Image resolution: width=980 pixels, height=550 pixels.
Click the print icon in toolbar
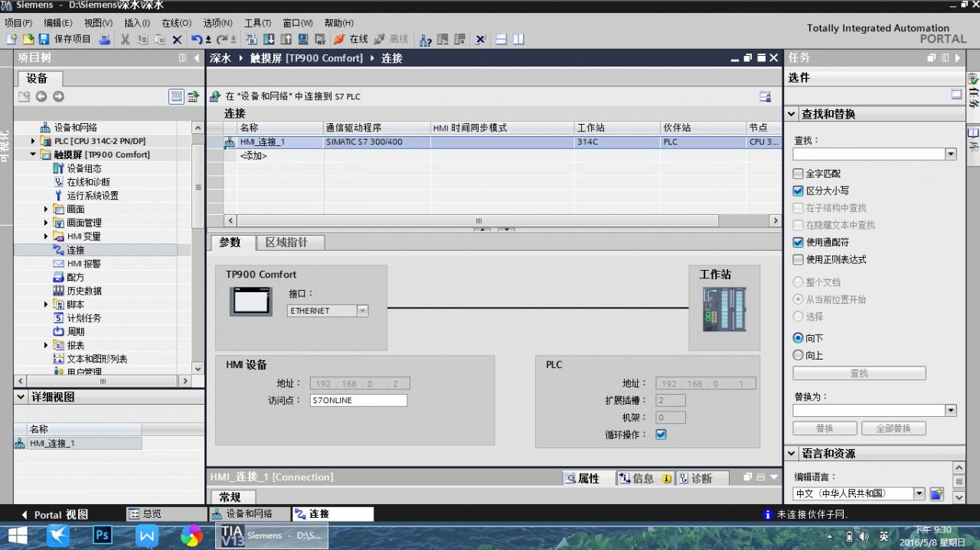(x=104, y=39)
